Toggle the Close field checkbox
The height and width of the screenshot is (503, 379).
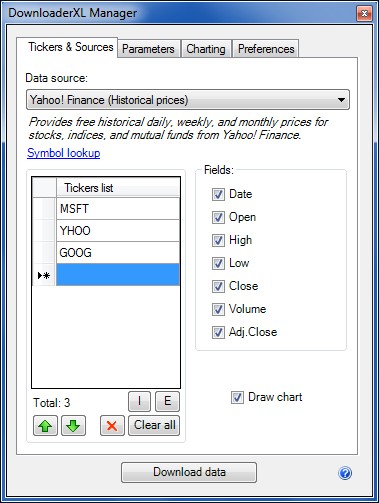(218, 286)
